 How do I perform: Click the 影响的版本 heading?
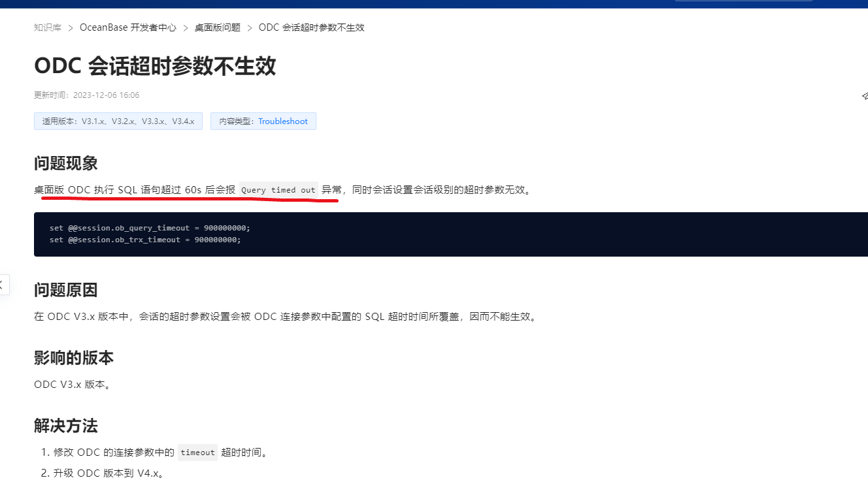tap(74, 358)
